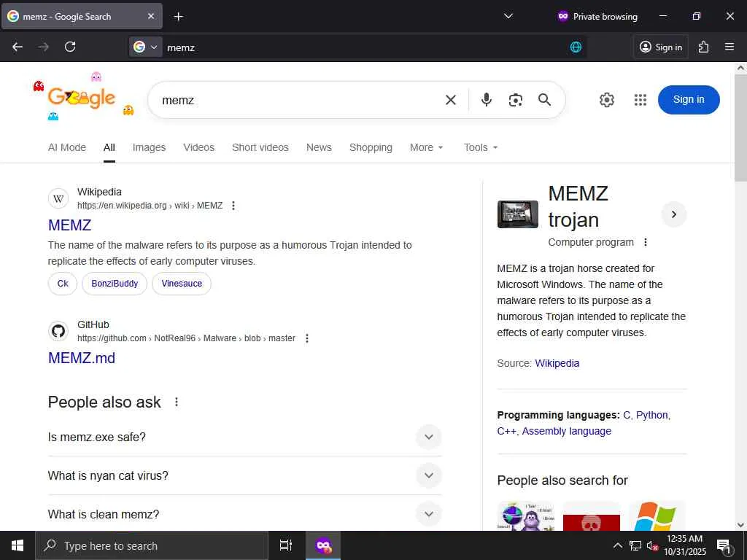Expand the question What is nyan cat virus?
The height and width of the screenshot is (560, 747).
[x=244, y=475]
